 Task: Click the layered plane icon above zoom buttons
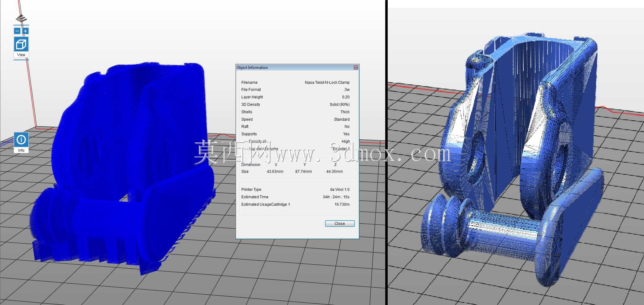[x=21, y=19]
